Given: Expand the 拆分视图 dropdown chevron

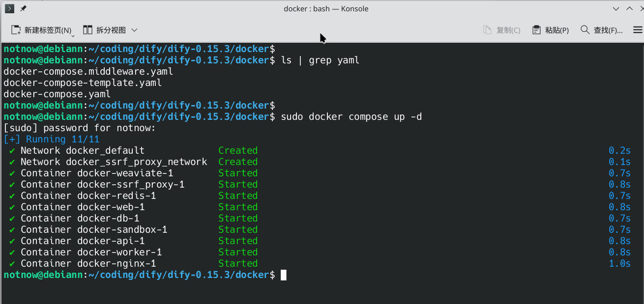Looking at the screenshot, I should click(x=134, y=30).
